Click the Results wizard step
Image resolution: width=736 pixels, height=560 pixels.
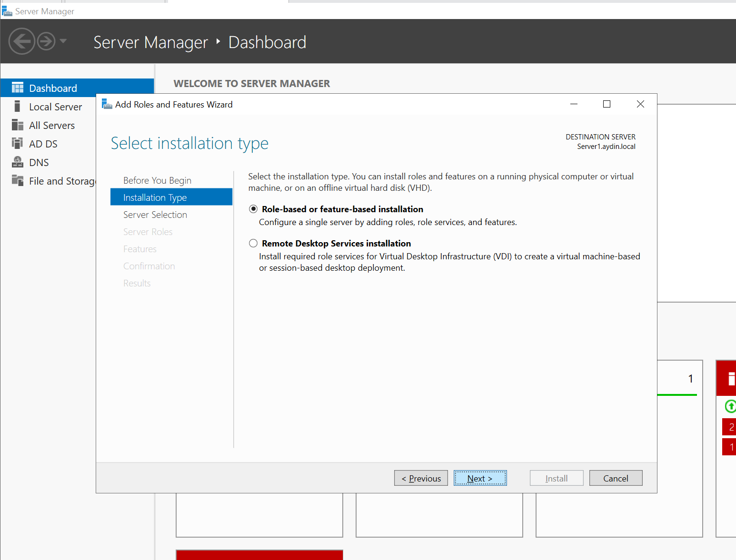click(x=137, y=283)
